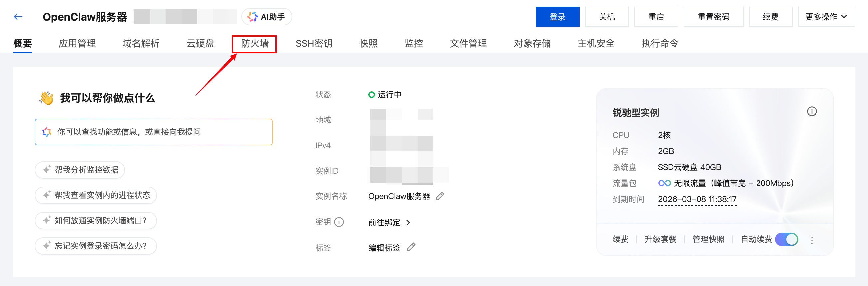
Task: Click the 2核 CPU value
Action: coord(664,135)
